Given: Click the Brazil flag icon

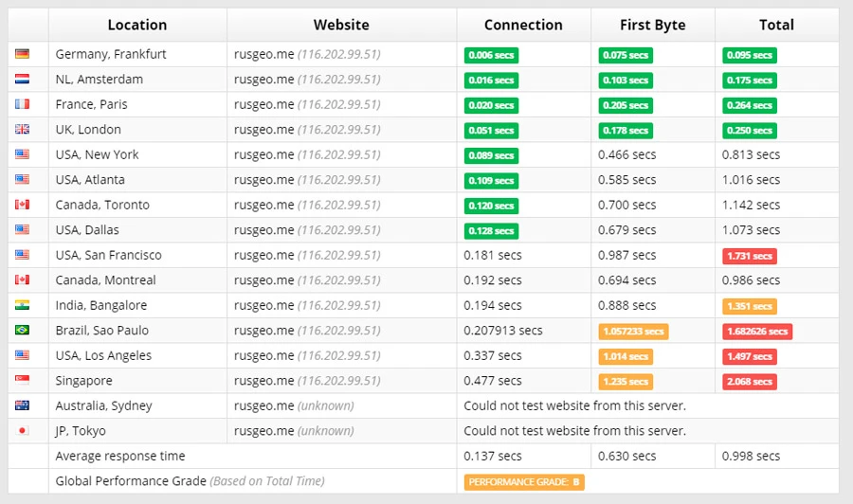Looking at the screenshot, I should pos(23,330).
